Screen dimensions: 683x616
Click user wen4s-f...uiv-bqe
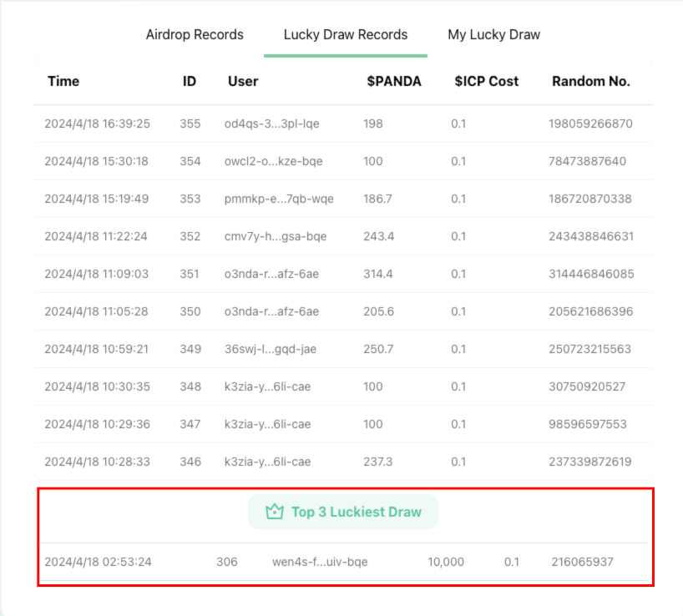[x=320, y=562]
